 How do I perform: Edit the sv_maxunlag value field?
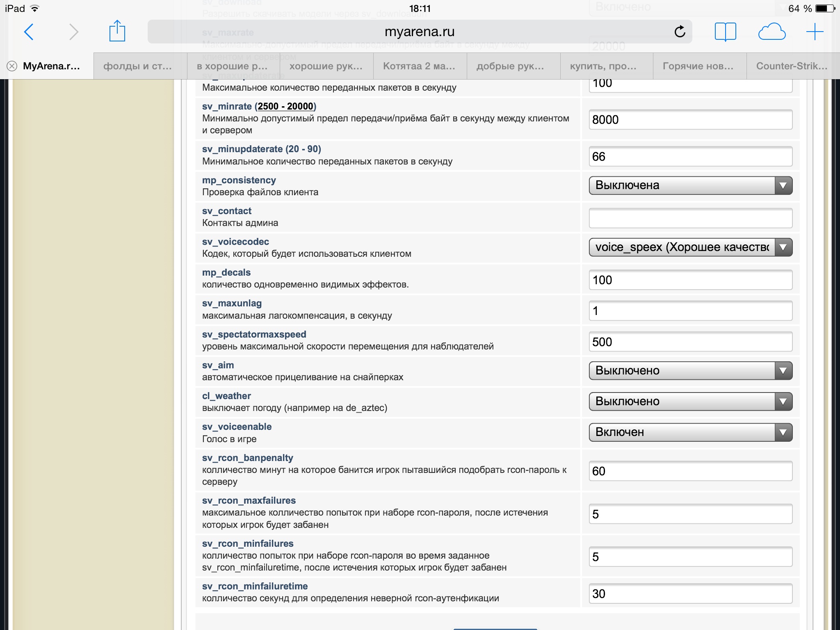691,311
